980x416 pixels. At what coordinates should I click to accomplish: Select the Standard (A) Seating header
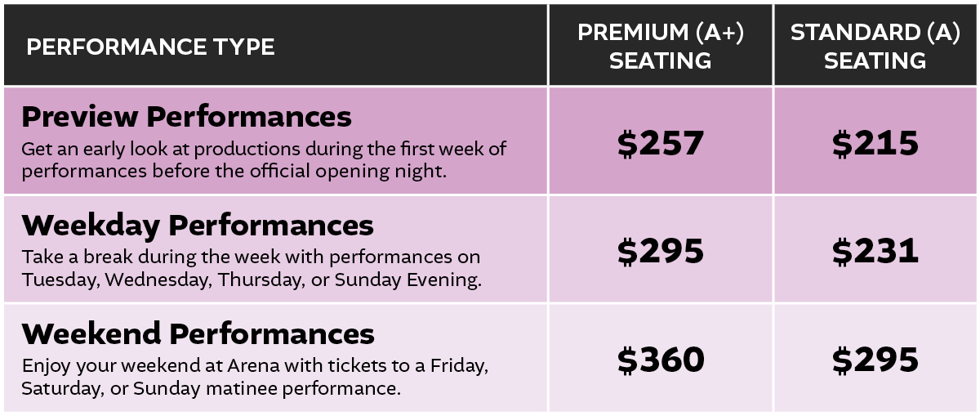point(875,46)
